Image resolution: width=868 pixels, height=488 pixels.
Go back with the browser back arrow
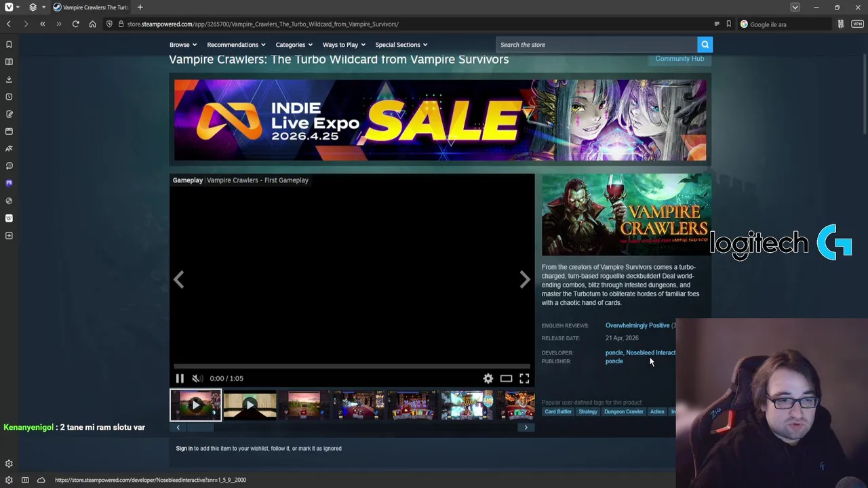coord(9,24)
